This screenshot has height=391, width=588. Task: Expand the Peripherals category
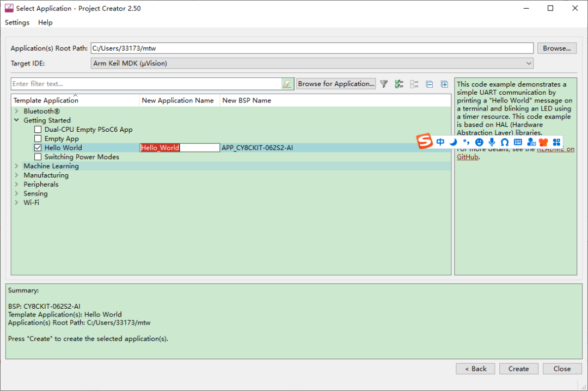click(16, 184)
